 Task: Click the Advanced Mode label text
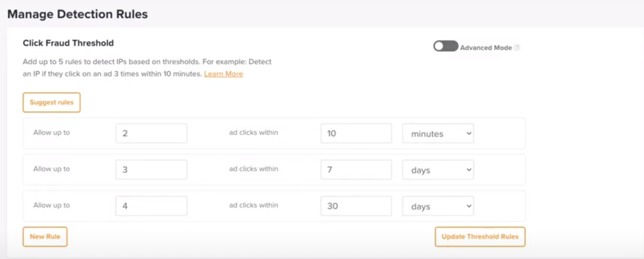coord(486,48)
